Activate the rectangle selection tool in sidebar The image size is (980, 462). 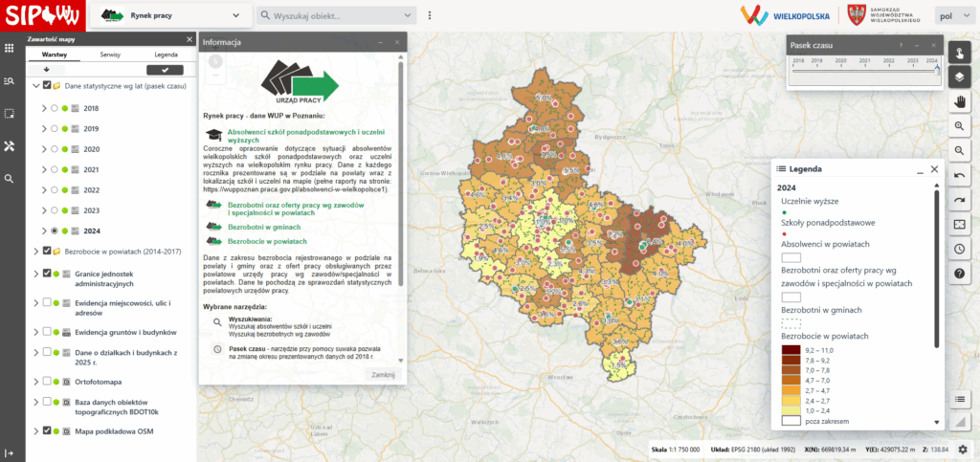coord(9,114)
